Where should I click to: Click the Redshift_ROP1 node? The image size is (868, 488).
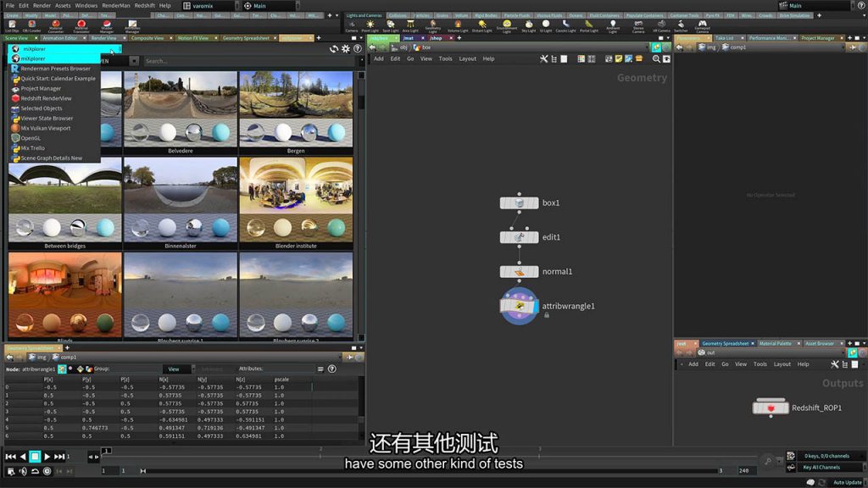pos(771,408)
